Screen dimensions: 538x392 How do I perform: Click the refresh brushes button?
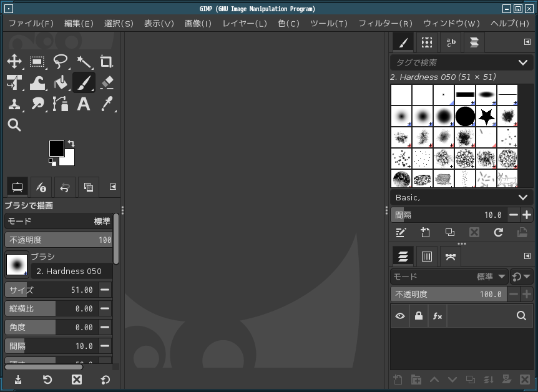pos(498,232)
